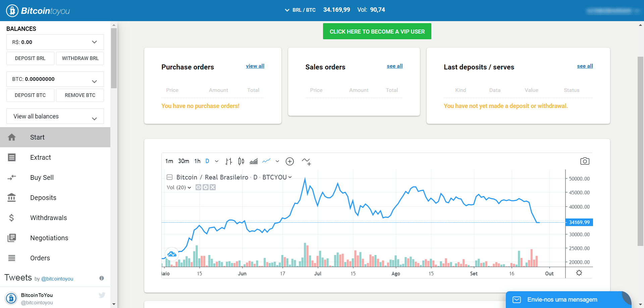The height and width of the screenshot is (308, 644).
Task: Expand the BTCYOU symbol legend chevron
Action: click(290, 177)
